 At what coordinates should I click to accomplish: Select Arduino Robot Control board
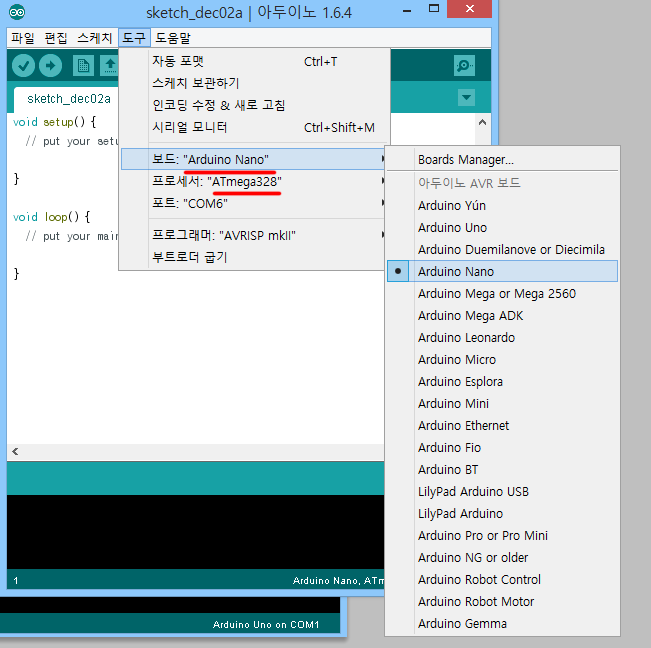[502, 580]
